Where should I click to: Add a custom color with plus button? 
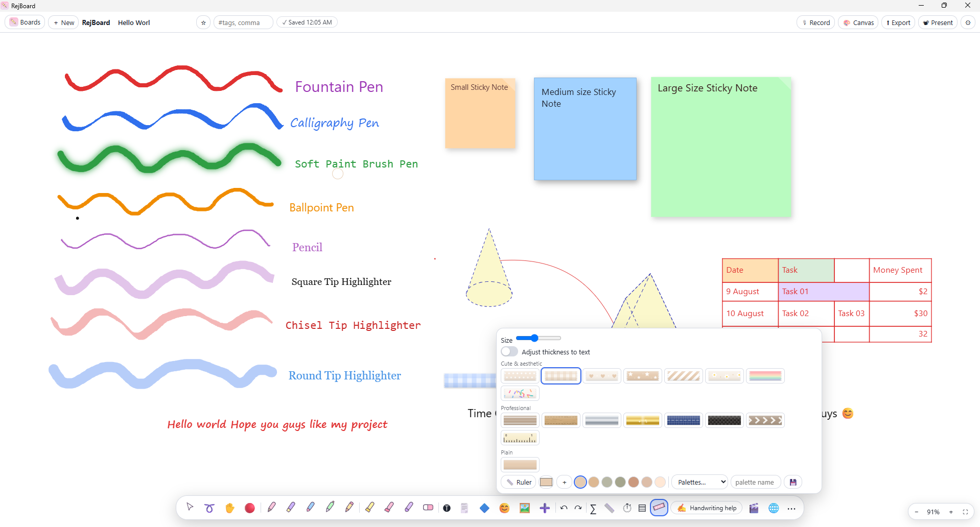[564, 482]
